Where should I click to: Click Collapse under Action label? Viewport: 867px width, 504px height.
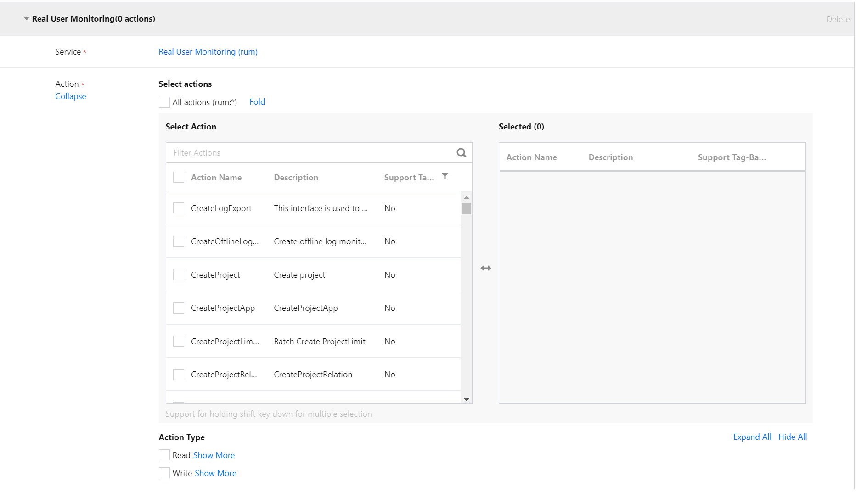click(x=71, y=96)
